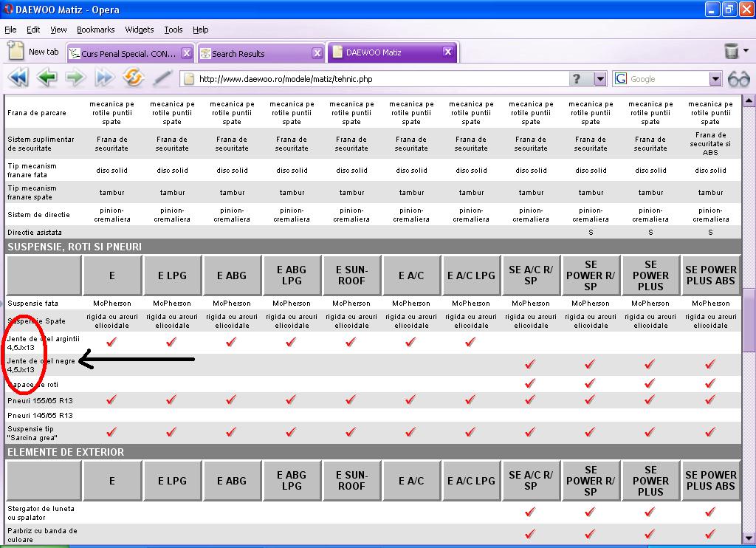Click the Opera logo in the title bar
The height and width of the screenshot is (548, 756).
[8, 9]
